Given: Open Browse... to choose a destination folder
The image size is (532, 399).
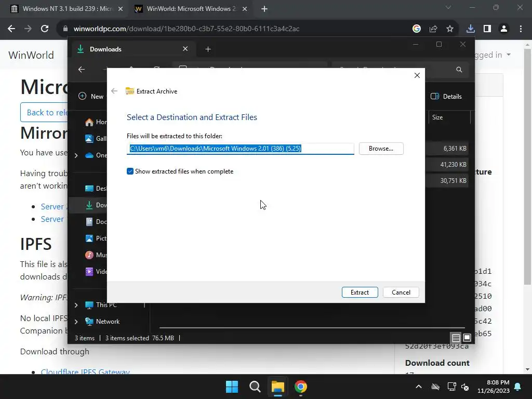Looking at the screenshot, I should (x=381, y=149).
